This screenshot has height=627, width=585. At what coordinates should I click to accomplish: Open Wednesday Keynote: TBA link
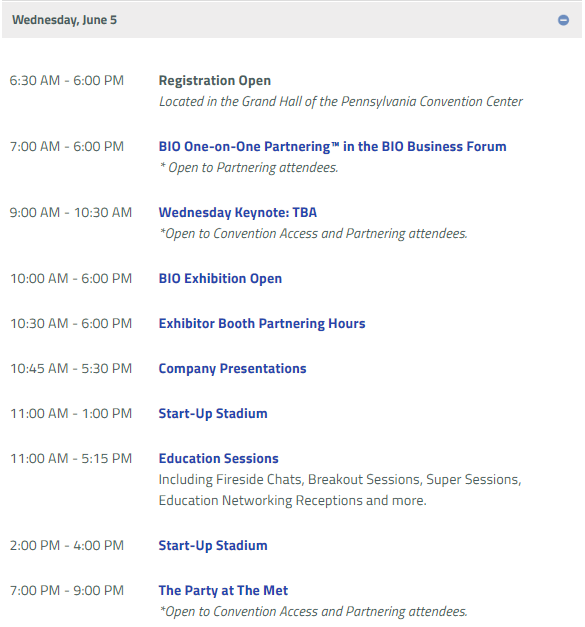pos(238,213)
